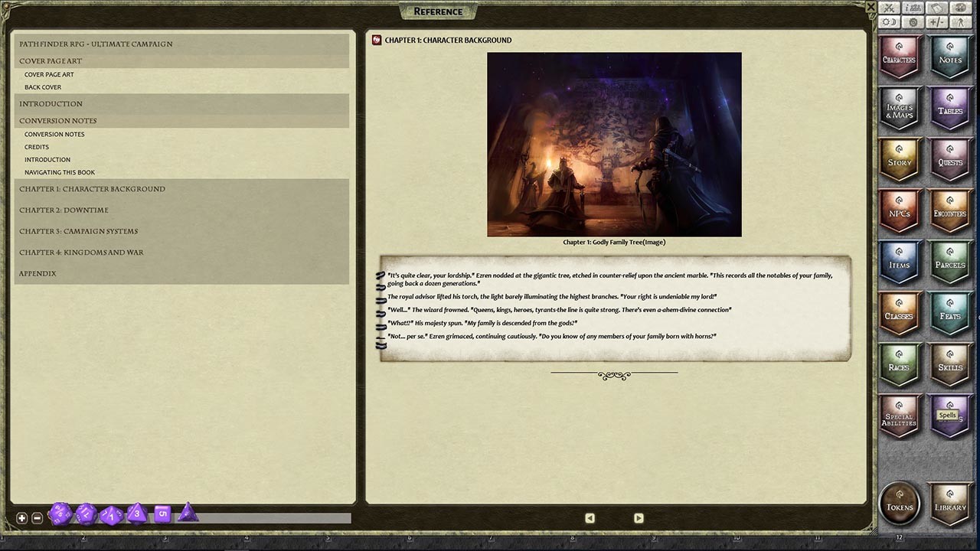Open the Images & Maps panel
980x551 pixels.
pyautogui.click(x=899, y=109)
